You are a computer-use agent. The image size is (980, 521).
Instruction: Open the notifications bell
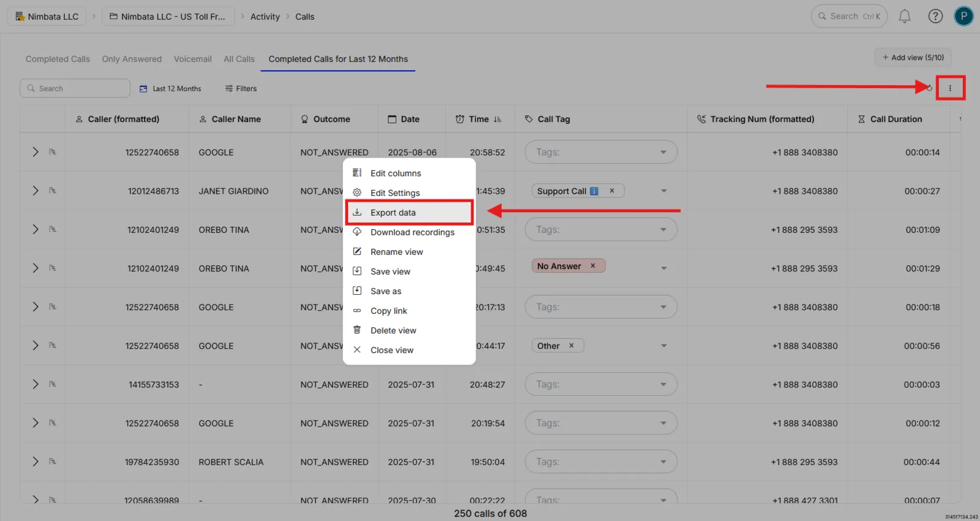[x=904, y=17]
